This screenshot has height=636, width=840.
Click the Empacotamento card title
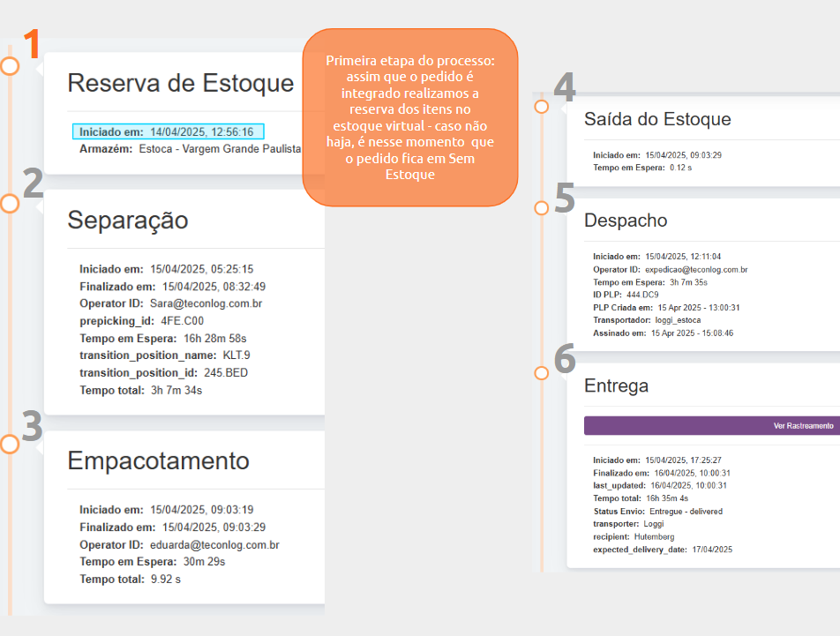coord(159,460)
